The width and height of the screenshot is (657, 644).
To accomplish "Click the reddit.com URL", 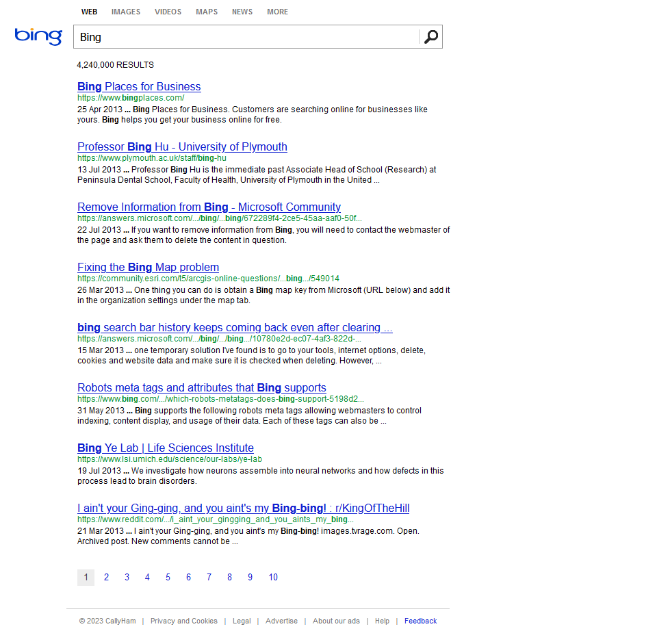I will coord(216,519).
